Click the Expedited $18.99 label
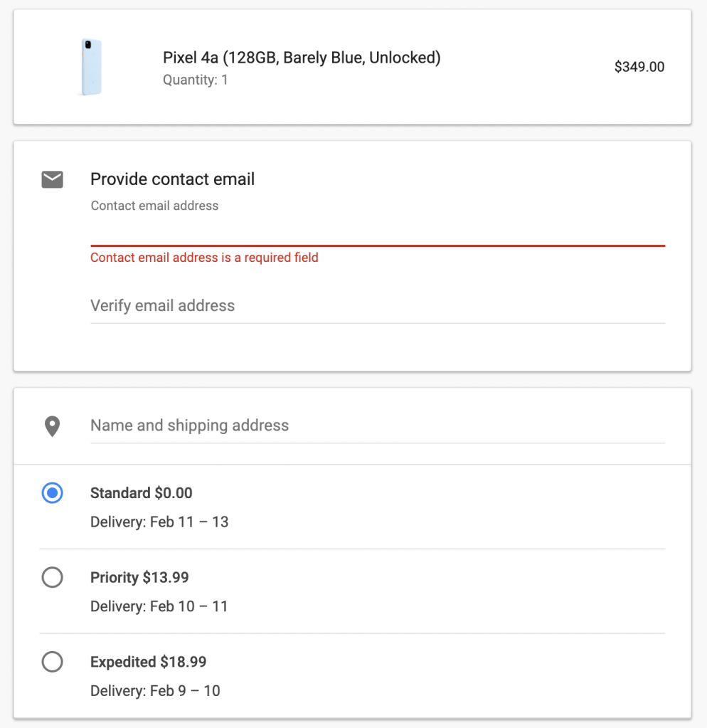The image size is (707, 728). (148, 662)
